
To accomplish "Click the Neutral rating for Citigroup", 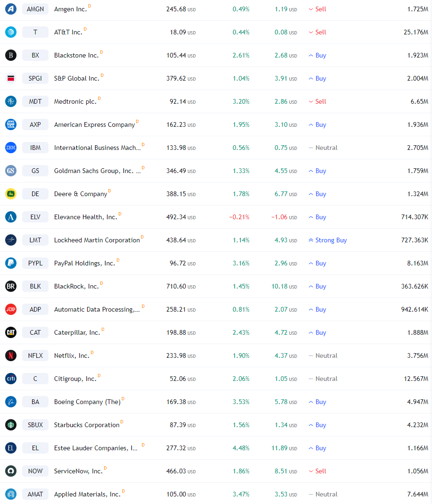I will pos(323,379).
